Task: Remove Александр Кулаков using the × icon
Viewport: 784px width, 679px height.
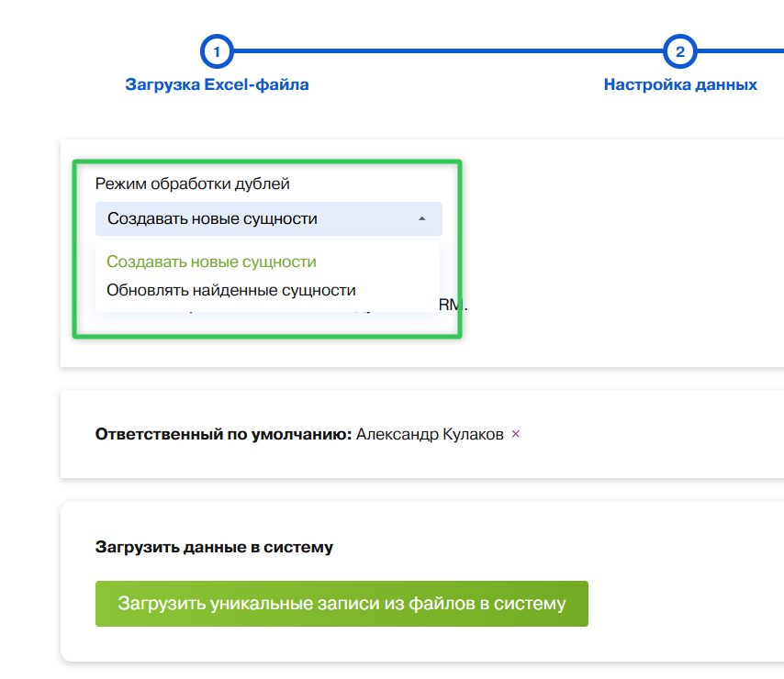Action: 515,434
